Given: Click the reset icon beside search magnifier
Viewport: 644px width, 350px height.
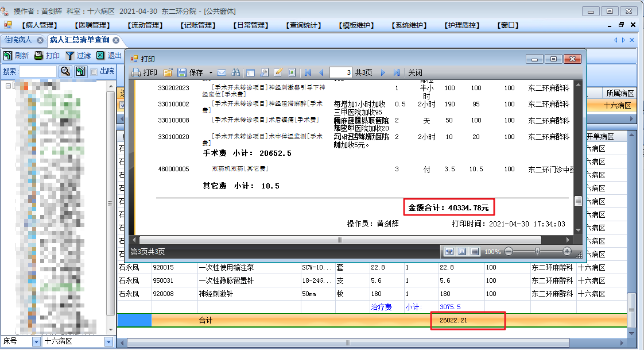Looking at the screenshot, I should click(x=80, y=71).
